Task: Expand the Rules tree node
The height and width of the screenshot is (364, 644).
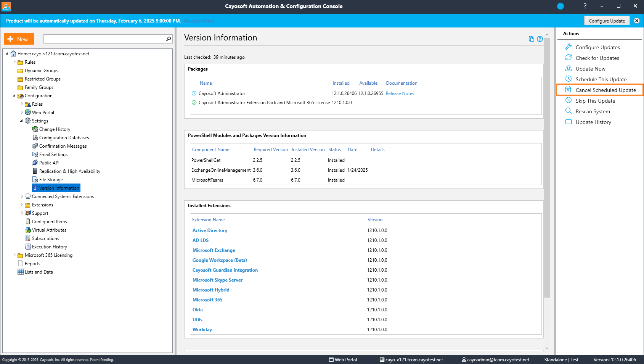Action: (14, 62)
